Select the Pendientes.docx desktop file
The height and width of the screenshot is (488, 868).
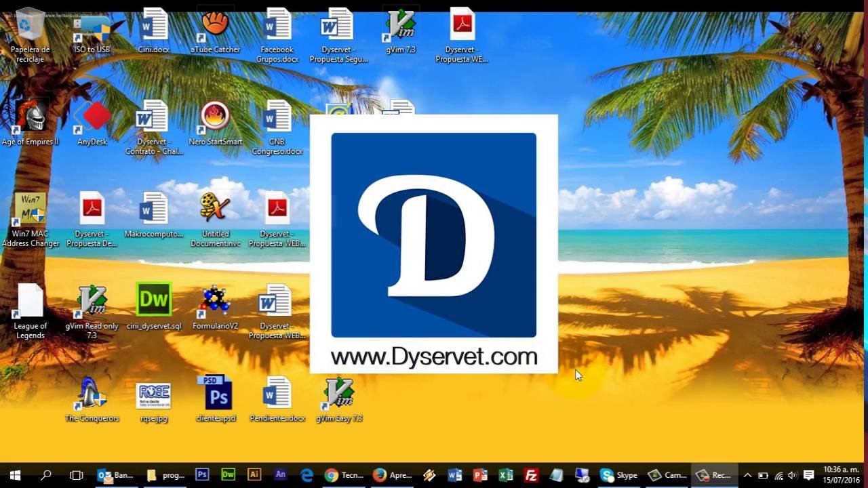pos(277,401)
